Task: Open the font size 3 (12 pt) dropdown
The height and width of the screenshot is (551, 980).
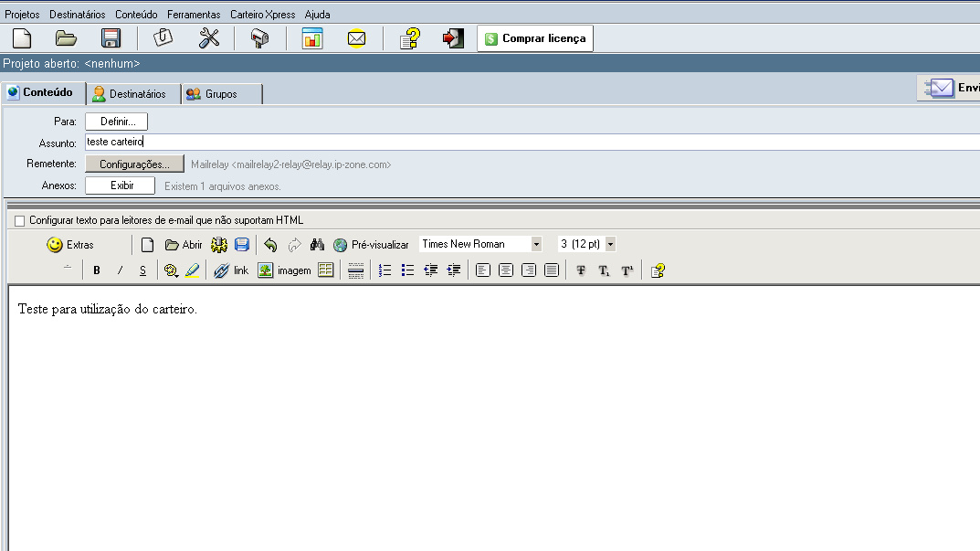Action: click(x=610, y=244)
